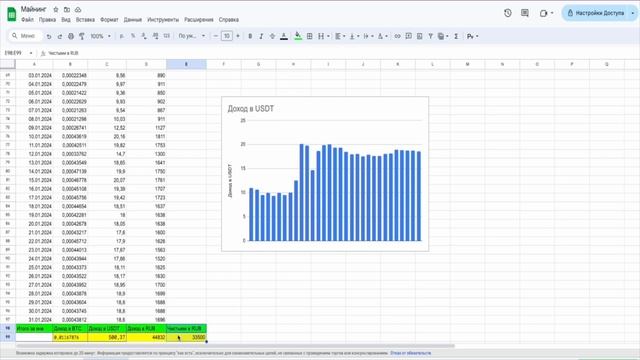Open the Формат menu
Viewport: 640px width, 360px height.
[x=109, y=20]
